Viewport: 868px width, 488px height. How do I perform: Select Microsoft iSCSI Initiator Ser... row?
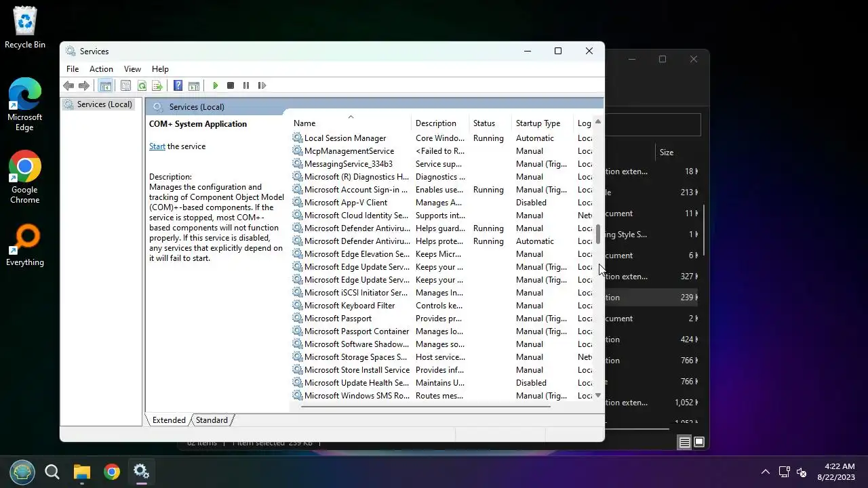pos(442,293)
